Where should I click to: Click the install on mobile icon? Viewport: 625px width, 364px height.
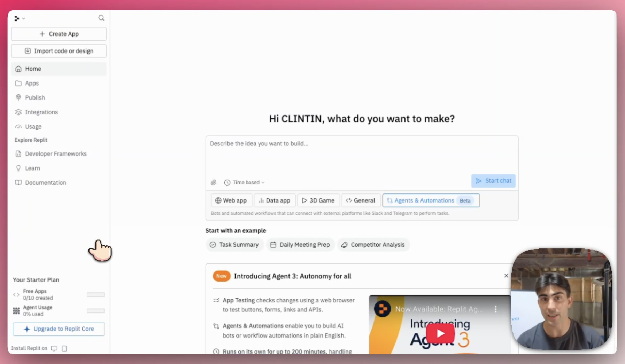[x=64, y=348]
